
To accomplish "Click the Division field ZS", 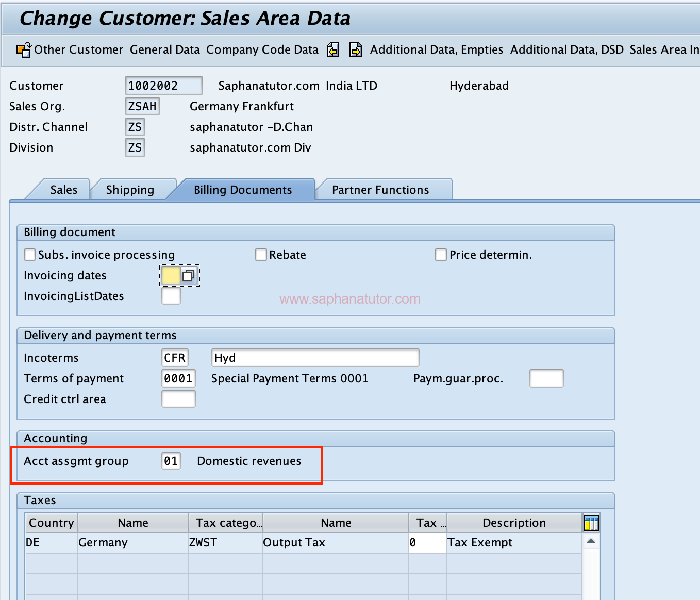I will tap(135, 147).
